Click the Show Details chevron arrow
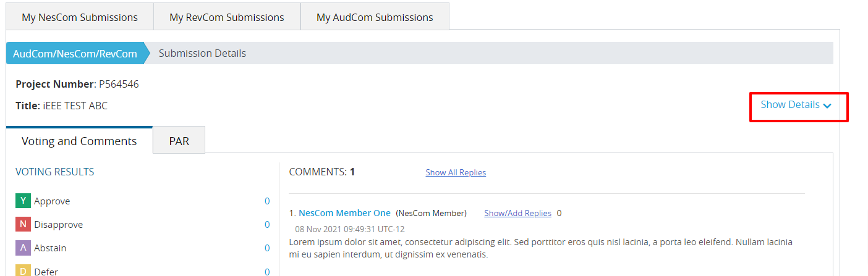The height and width of the screenshot is (276, 868). [x=827, y=106]
